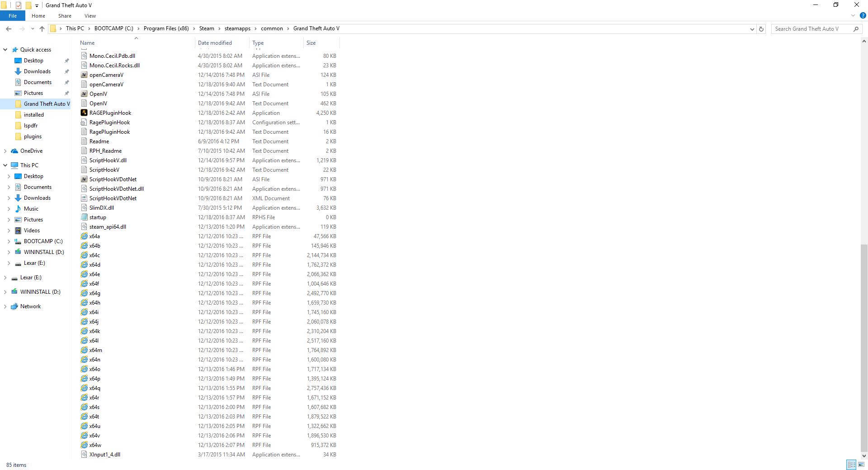Image resolution: width=868 pixels, height=470 pixels.
Task: Select the startup RPHS file icon
Action: 84,217
